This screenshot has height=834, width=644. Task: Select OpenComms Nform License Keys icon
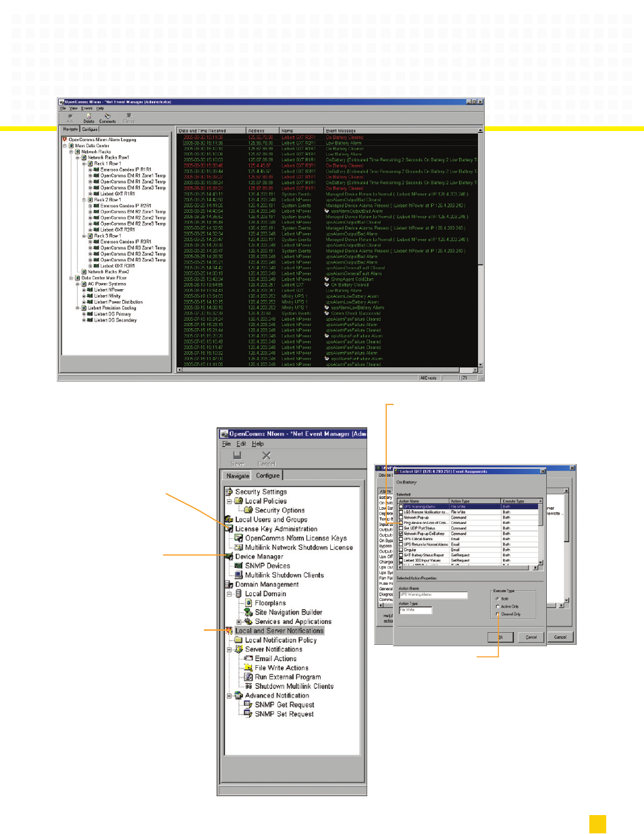pos(238,538)
